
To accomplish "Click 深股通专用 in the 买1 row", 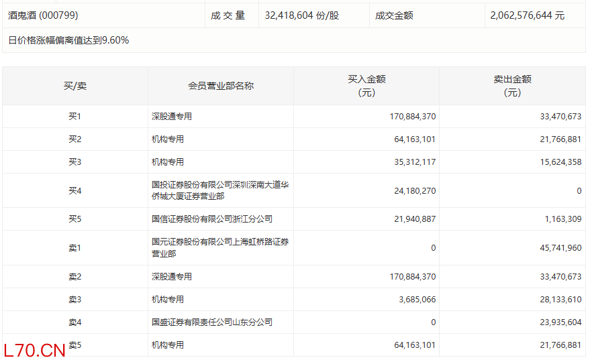I will [x=172, y=117].
